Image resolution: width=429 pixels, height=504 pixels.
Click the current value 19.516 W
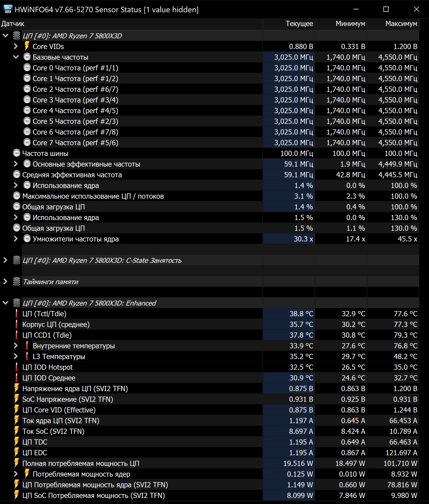(x=298, y=463)
